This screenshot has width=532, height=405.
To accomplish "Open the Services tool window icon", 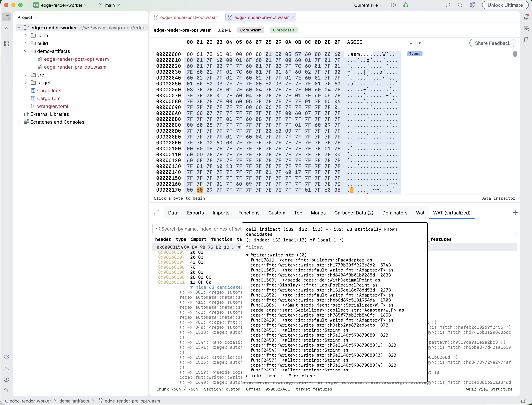I will coord(6,356).
